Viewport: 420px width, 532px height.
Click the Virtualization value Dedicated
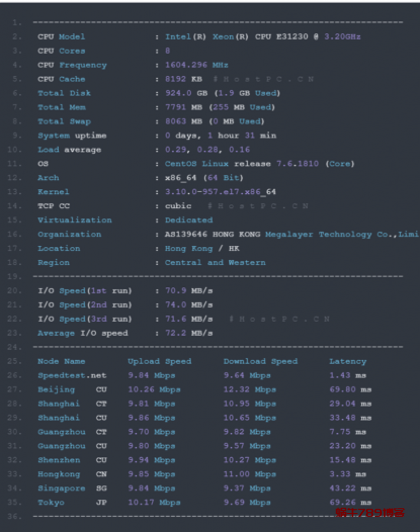click(x=189, y=220)
